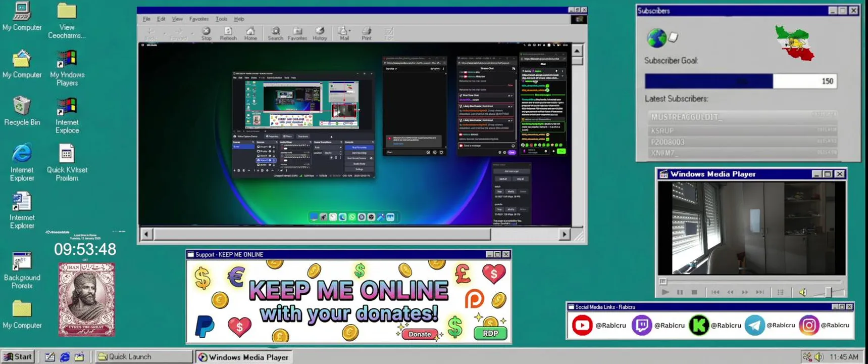868x364 pixels.
Task: Stop playback in Windows Media Player
Action: click(x=694, y=292)
